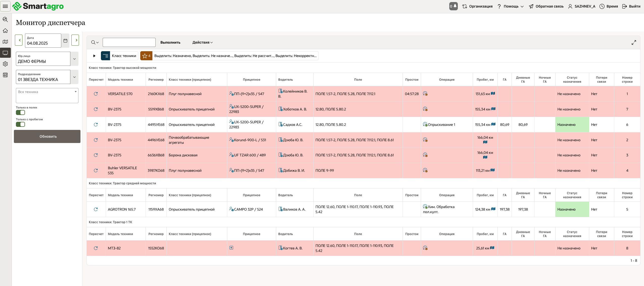Screen dimensions: 644x286
Task: Click the star highlight filter badge
Action: [146, 56]
